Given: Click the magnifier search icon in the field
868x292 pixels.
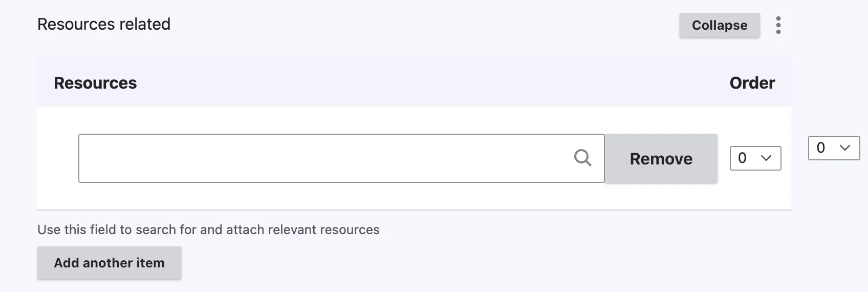Looking at the screenshot, I should coord(582,158).
